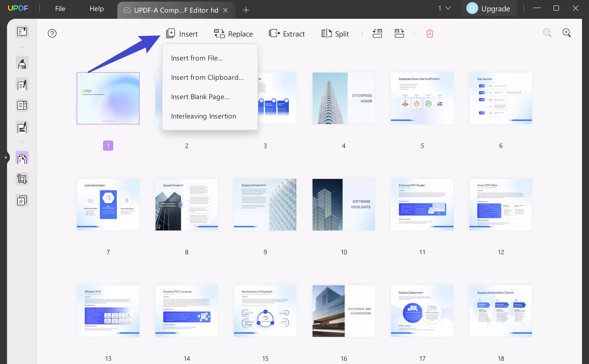Viewport: 589px width, 364px height.
Task: Select Interleaving Insertion from menu
Action: (x=204, y=116)
